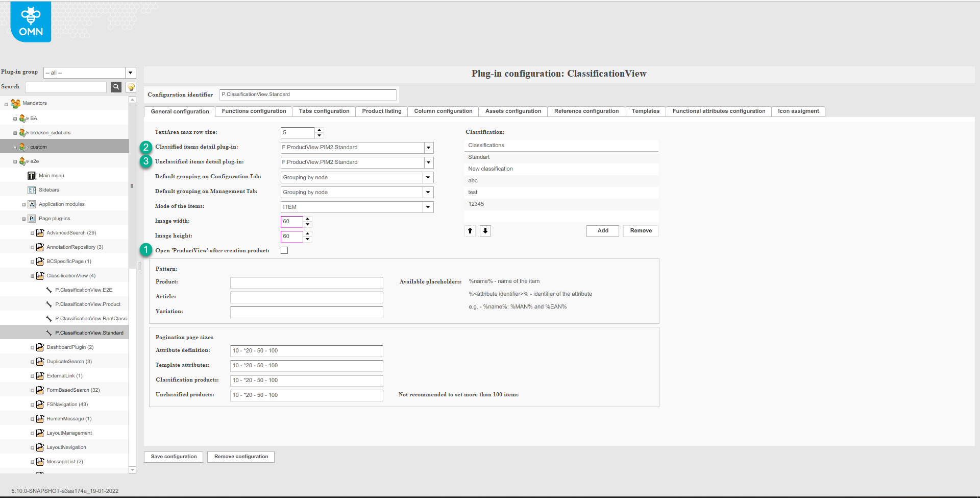This screenshot has height=498, width=980.
Task: Open the Icon assigment tab
Action: 798,111
